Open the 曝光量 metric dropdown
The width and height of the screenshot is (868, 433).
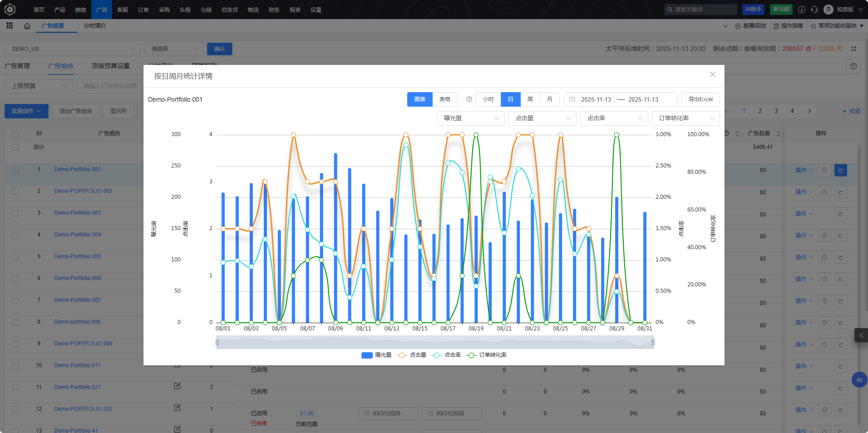coord(470,118)
